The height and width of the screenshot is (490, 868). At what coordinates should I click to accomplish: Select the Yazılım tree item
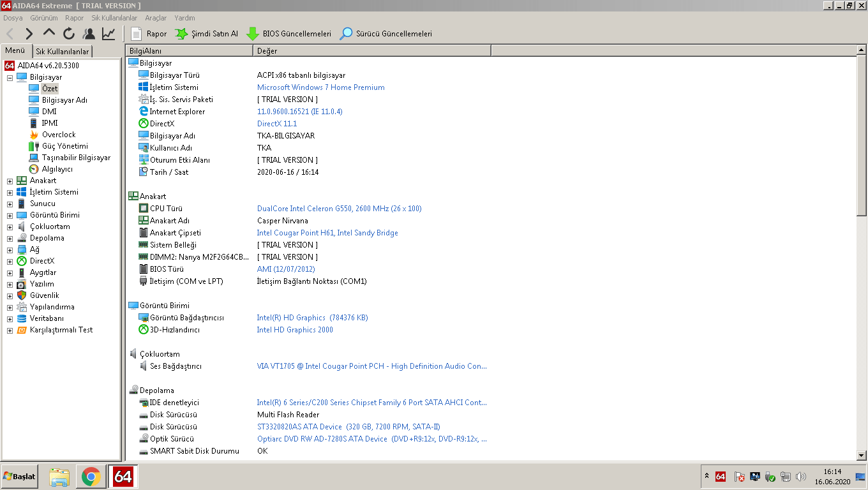click(x=41, y=283)
